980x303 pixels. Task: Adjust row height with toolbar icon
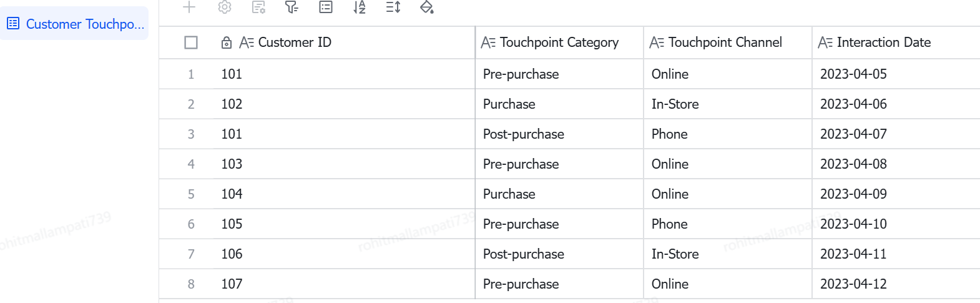[x=393, y=7]
